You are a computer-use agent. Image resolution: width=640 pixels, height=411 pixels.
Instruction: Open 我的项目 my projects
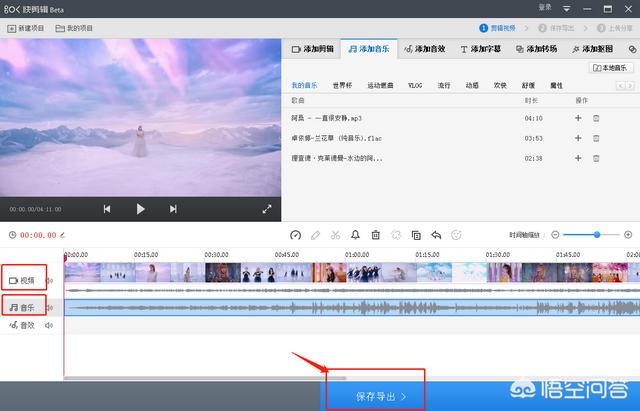pyautogui.click(x=74, y=28)
